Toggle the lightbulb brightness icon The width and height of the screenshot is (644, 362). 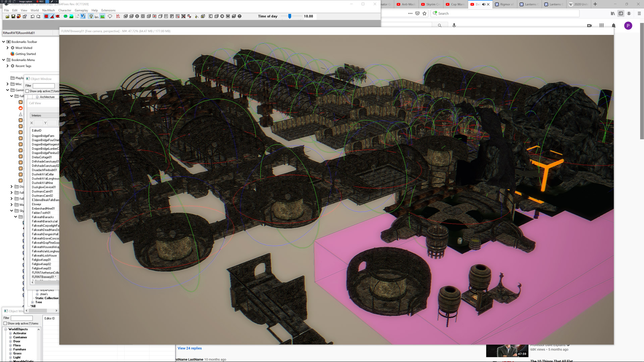[x=91, y=16]
